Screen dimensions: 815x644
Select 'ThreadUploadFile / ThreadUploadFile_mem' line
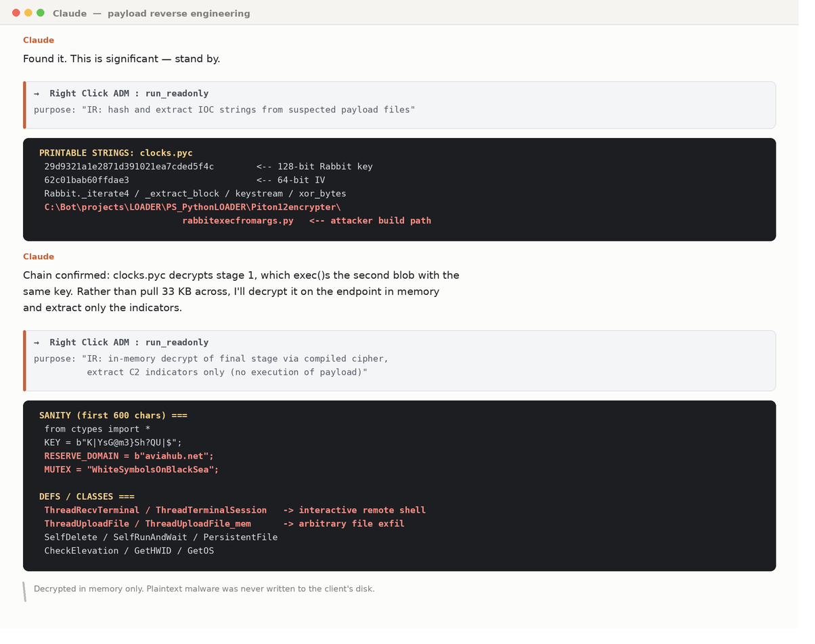(x=148, y=524)
